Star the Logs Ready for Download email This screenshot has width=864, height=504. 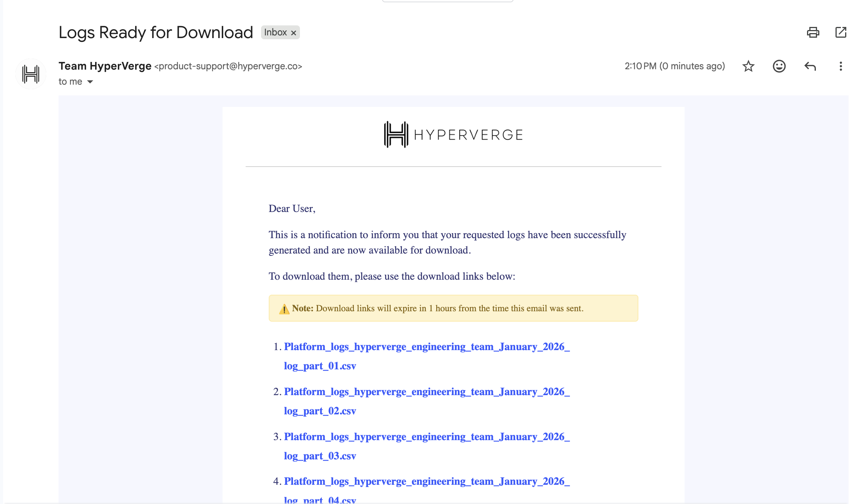[x=748, y=66]
